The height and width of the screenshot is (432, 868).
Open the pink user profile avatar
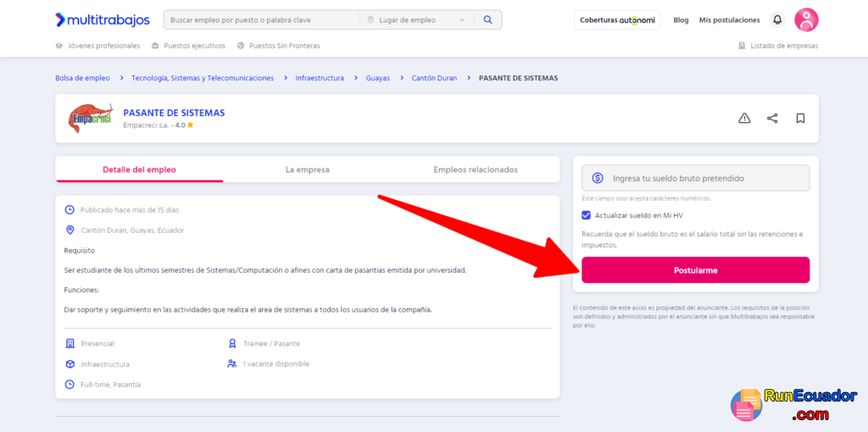807,20
